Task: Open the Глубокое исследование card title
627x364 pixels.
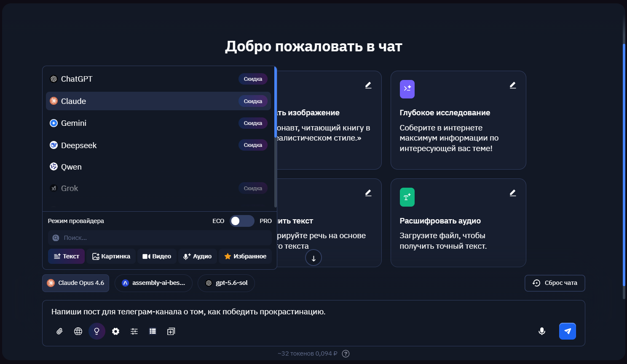Action: [445, 113]
